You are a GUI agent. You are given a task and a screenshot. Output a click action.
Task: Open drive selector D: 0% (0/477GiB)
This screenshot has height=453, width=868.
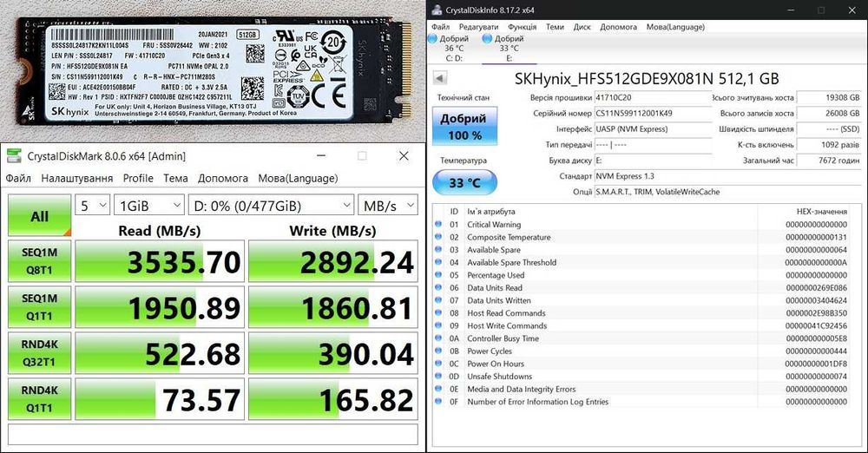coord(271,206)
